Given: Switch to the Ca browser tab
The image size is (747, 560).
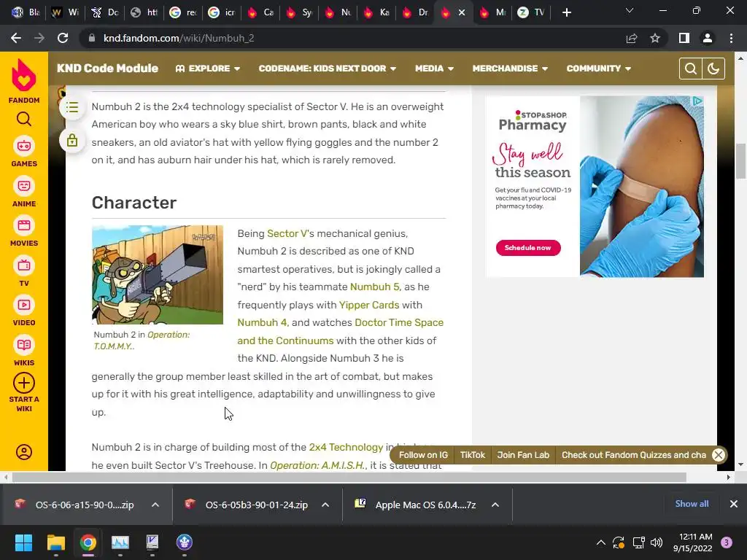Looking at the screenshot, I should [x=260, y=12].
